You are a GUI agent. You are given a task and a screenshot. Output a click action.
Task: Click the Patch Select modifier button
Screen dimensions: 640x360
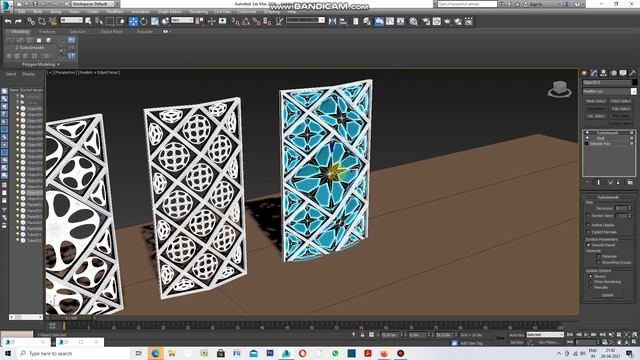point(621,101)
